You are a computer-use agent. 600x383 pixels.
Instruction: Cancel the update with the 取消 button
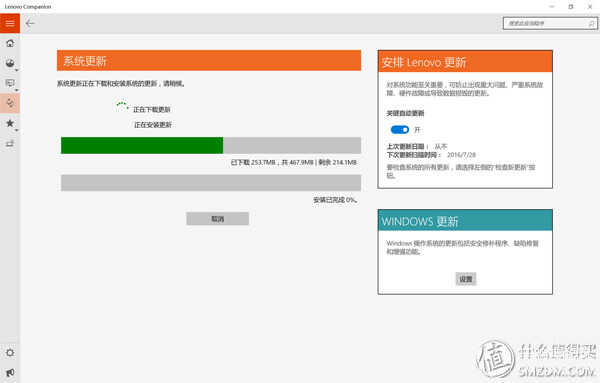click(217, 219)
